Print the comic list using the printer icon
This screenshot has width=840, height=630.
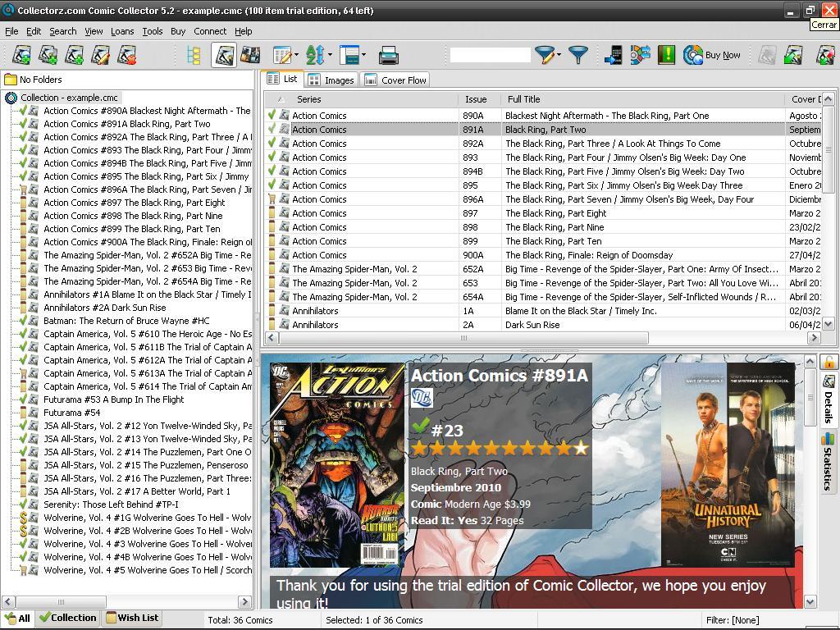(x=387, y=55)
